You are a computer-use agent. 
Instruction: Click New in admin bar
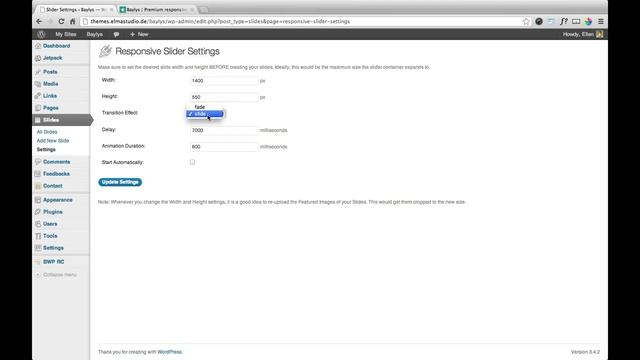coord(139,34)
